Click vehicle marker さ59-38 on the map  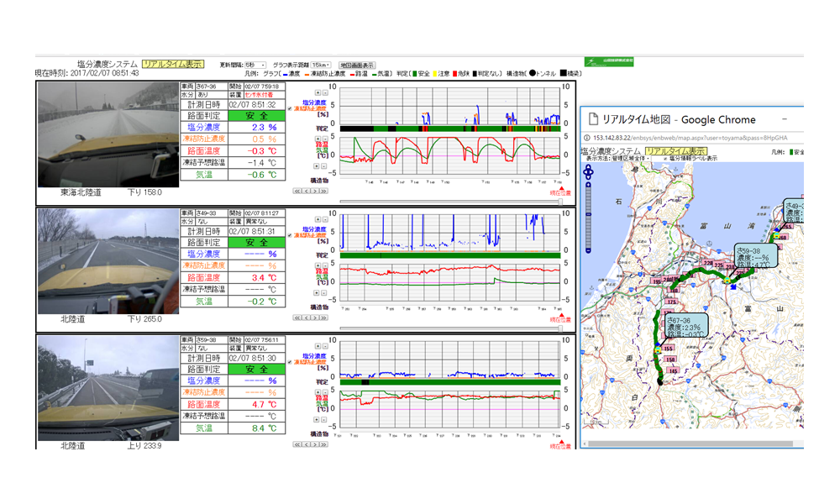pyautogui.click(x=727, y=280)
